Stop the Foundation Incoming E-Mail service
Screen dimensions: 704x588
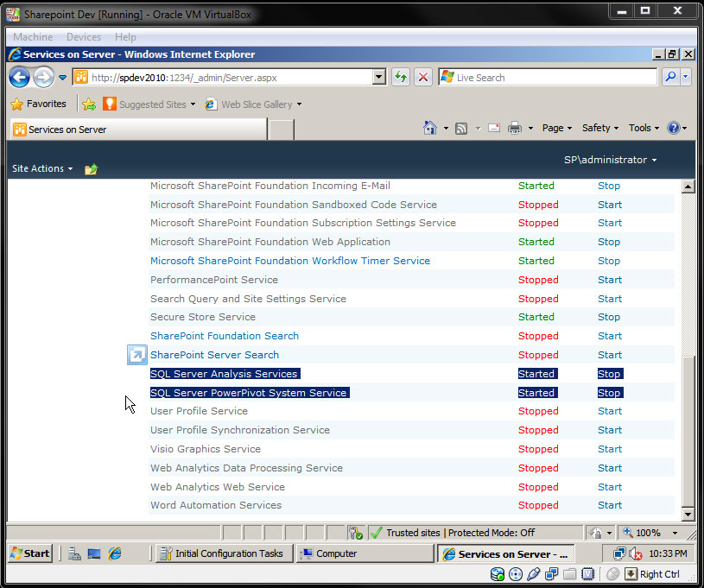[x=609, y=186]
